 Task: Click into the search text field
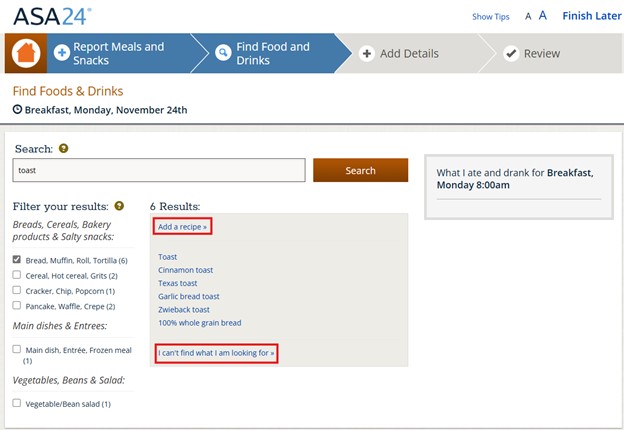coord(159,171)
